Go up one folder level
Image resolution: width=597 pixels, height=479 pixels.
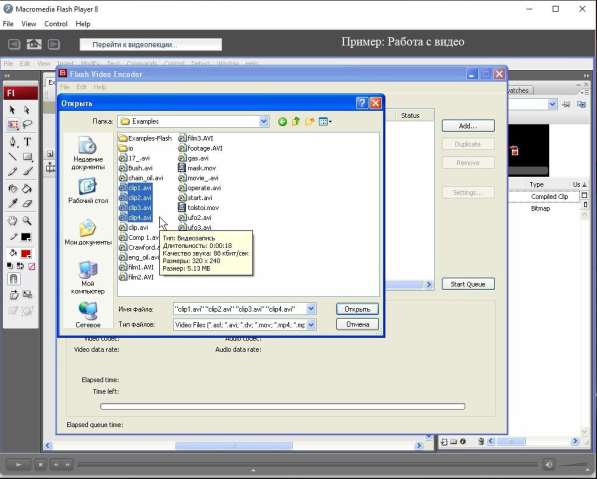tap(296, 121)
